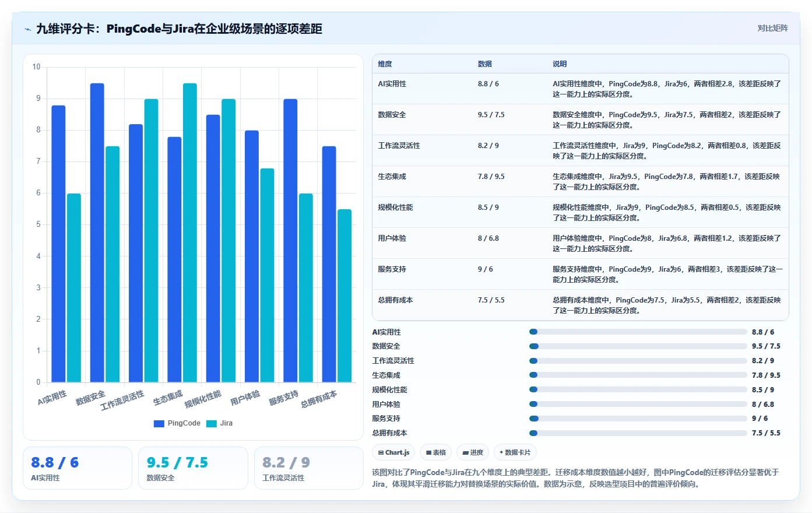
Task: Click the blue PingCode legend color box
Action: [x=159, y=424]
